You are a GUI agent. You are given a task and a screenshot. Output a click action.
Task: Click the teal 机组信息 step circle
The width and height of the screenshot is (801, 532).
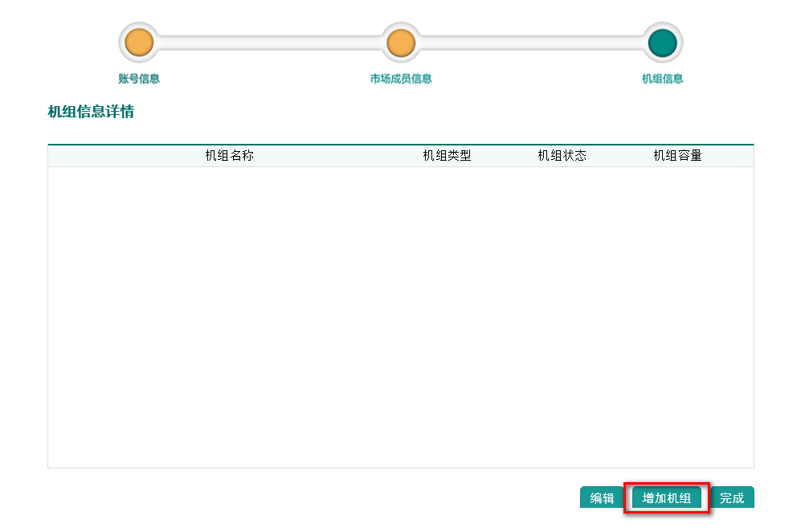tap(662, 43)
